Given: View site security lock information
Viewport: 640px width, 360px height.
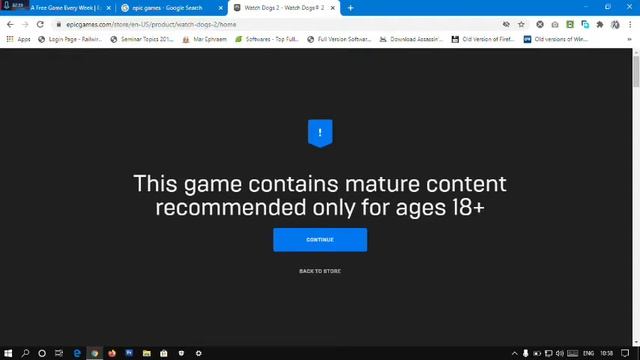Looking at the screenshot, I should [x=59, y=24].
